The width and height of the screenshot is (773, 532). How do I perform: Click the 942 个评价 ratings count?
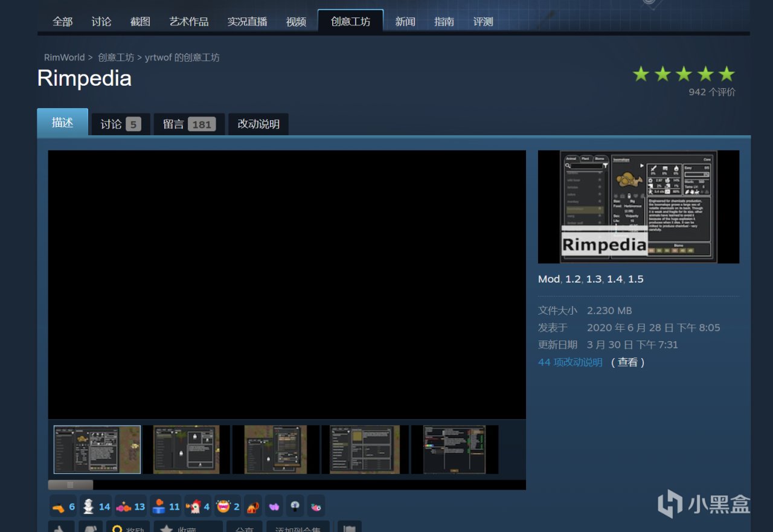tap(712, 92)
